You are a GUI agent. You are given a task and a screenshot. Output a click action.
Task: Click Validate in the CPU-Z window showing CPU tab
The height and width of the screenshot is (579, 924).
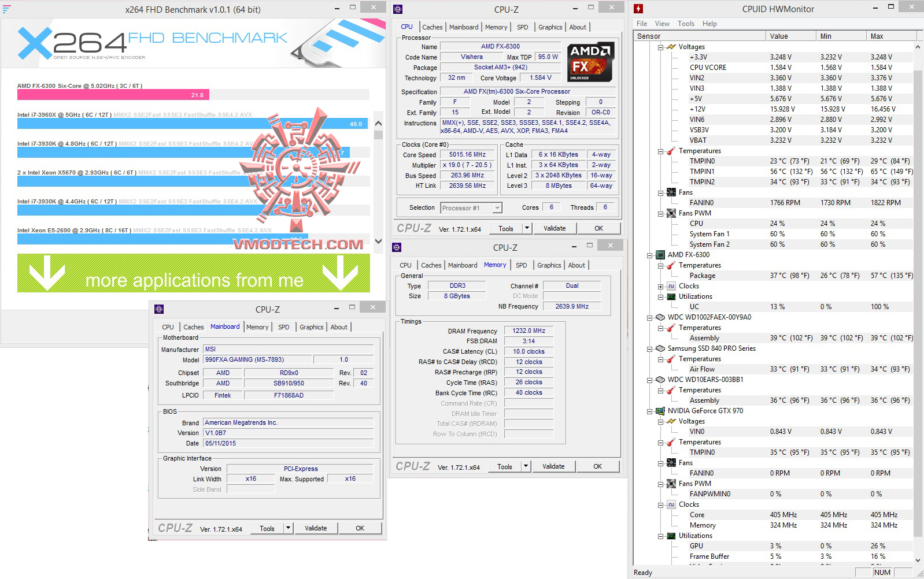(555, 228)
